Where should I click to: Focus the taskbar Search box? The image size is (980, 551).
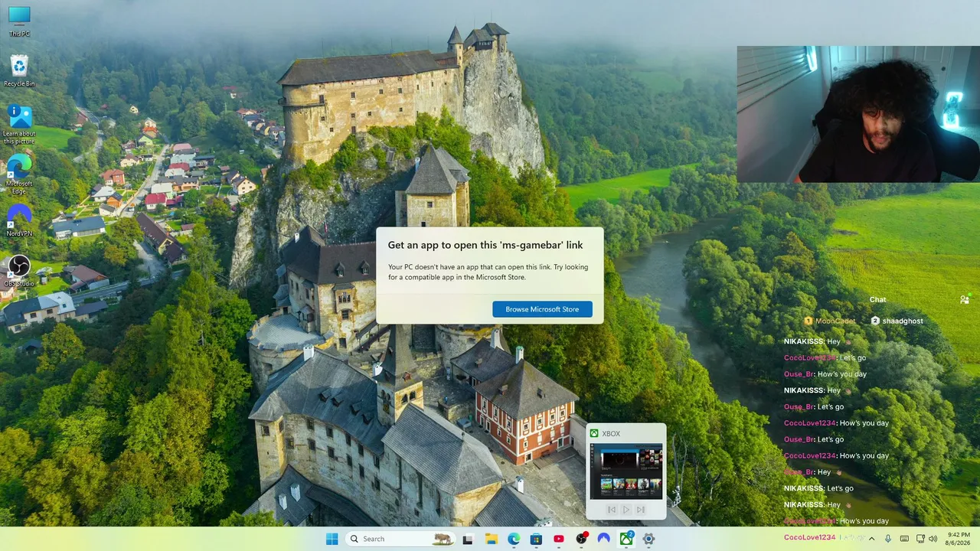(400, 539)
